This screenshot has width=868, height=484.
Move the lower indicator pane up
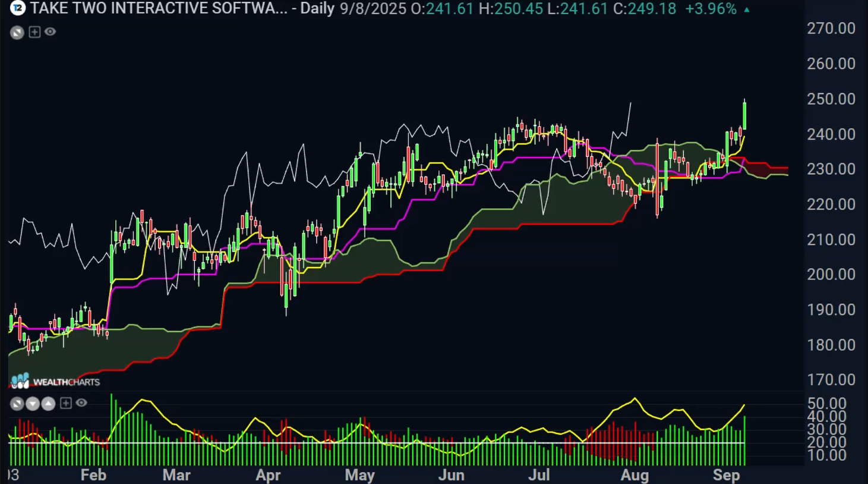[x=48, y=404]
